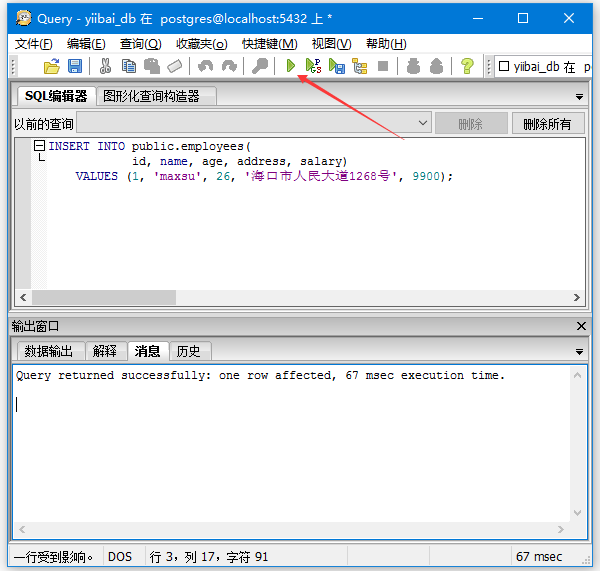This screenshot has width=600, height=571.
Task: Open help via the question mark icon
Action: pos(466,66)
